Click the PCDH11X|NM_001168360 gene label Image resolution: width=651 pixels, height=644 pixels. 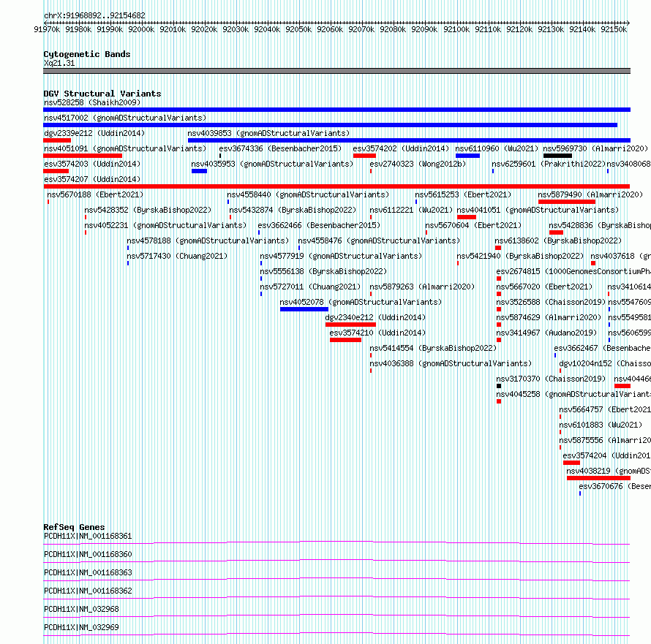pyautogui.click(x=88, y=554)
